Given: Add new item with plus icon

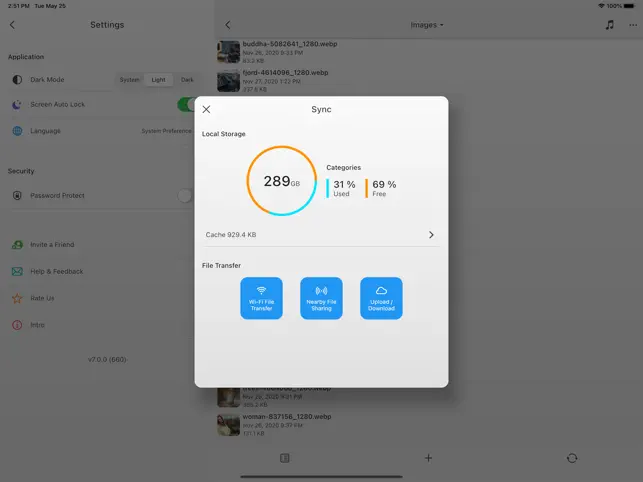Looking at the screenshot, I should [428, 458].
